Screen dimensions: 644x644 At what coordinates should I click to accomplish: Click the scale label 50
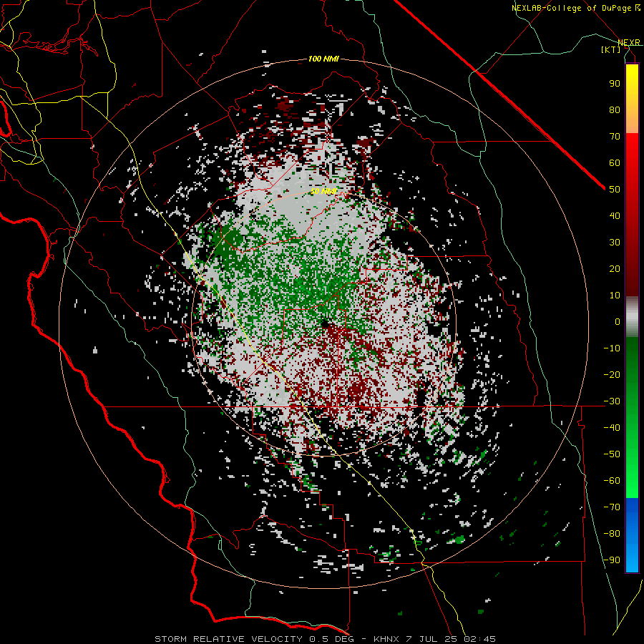(x=615, y=190)
